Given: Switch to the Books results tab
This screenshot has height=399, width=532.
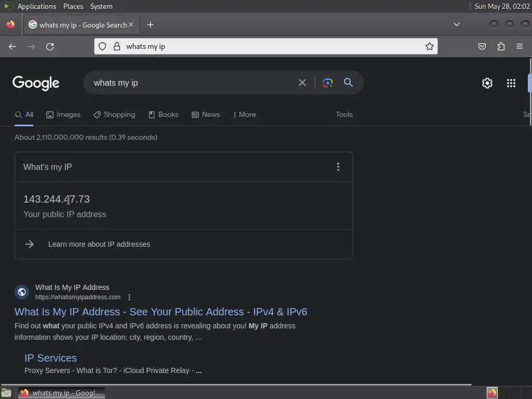Looking at the screenshot, I should click(164, 115).
